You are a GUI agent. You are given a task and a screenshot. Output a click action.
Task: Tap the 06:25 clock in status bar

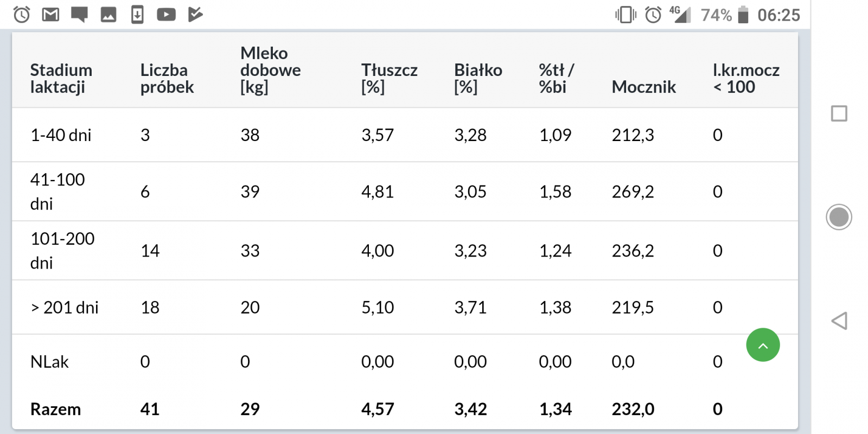tap(778, 15)
